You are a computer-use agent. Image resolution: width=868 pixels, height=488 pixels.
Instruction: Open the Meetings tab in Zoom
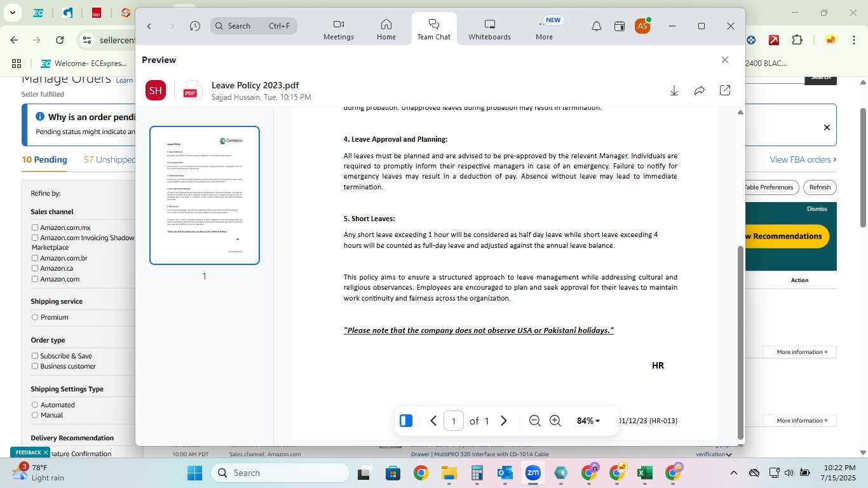(339, 29)
